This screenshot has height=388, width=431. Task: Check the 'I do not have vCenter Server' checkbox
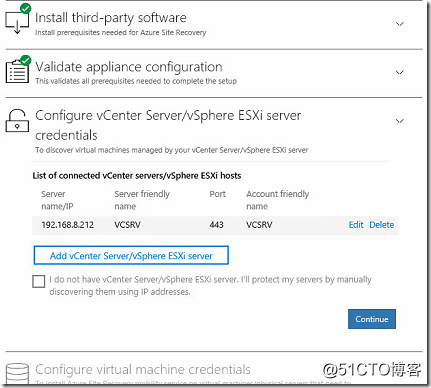pos(39,281)
